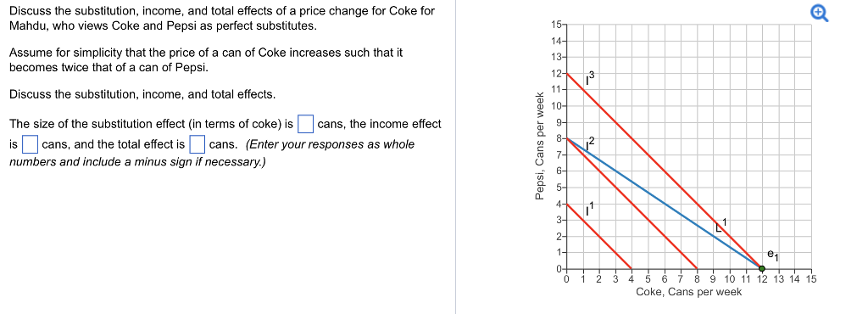This screenshot has width=868, height=314.
Task: Click 4 on the horizontal Coke axis
Action: [x=632, y=279]
